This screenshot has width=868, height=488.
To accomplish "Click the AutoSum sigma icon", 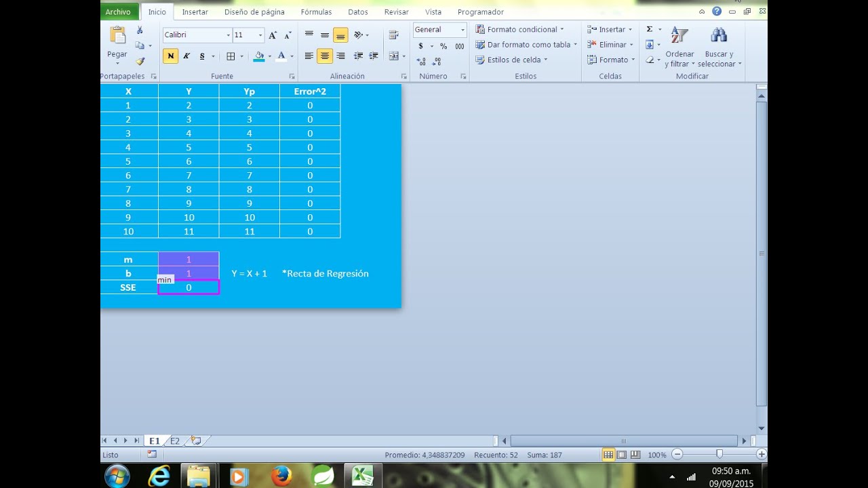I will pos(649,29).
